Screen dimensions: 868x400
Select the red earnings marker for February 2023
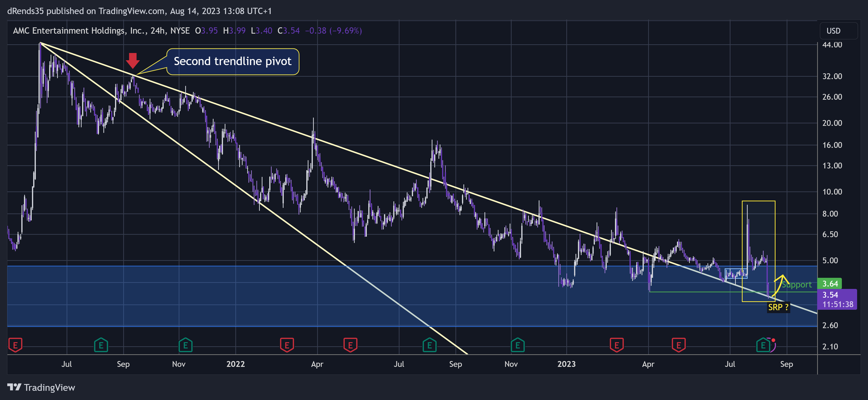[x=617, y=345]
